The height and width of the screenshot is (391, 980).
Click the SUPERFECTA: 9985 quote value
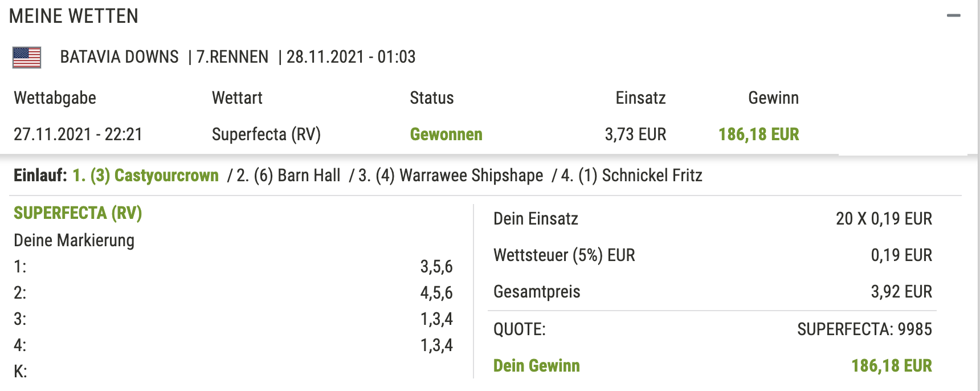(x=864, y=329)
